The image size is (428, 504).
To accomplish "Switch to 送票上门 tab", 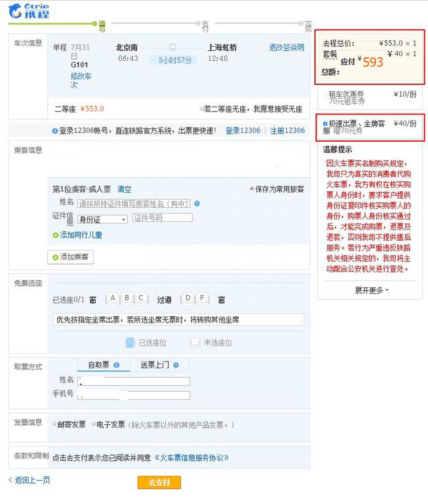I will pos(159,365).
